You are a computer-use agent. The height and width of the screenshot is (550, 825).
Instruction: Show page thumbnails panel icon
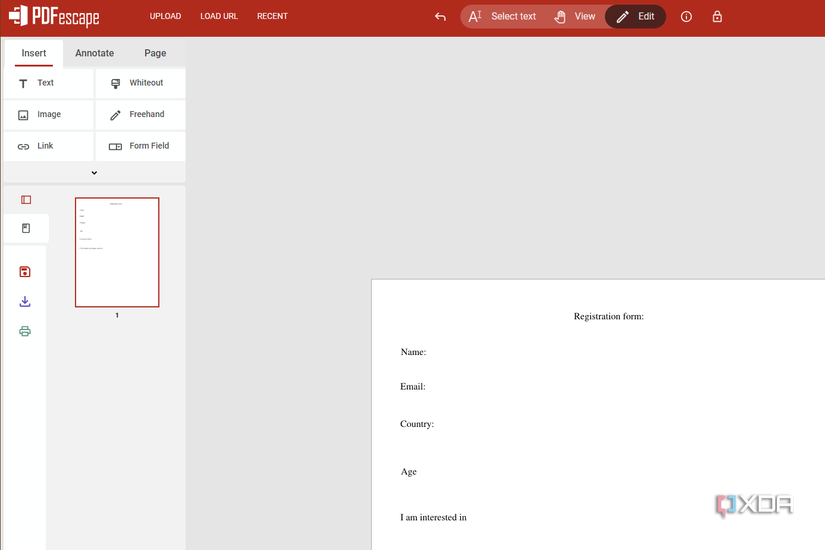point(26,199)
